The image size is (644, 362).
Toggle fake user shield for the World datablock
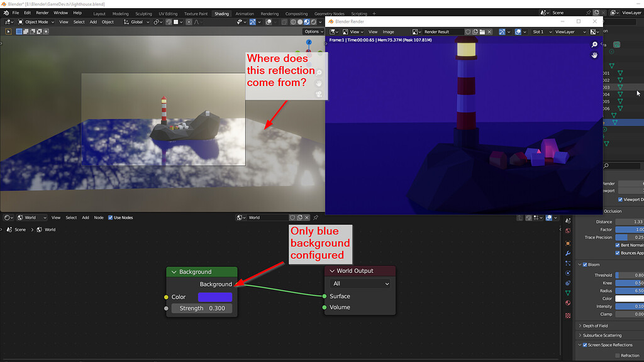[292, 217]
